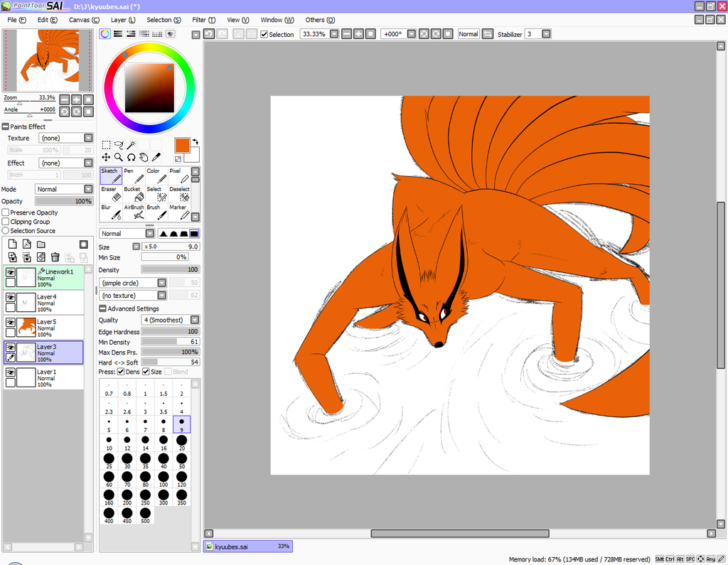Open the File menu
Screen dimensions: 728x565
[x=17, y=20]
